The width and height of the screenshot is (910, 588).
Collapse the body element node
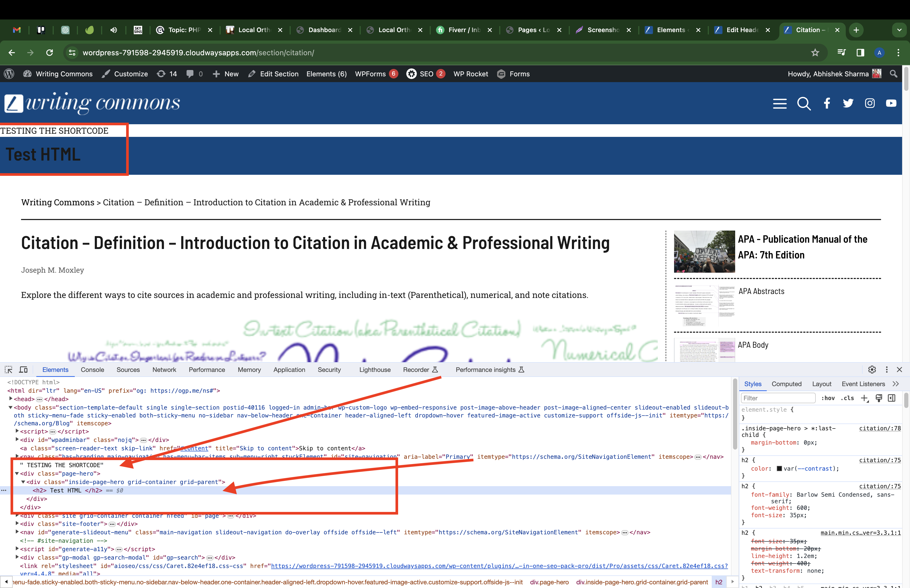pyautogui.click(x=11, y=407)
